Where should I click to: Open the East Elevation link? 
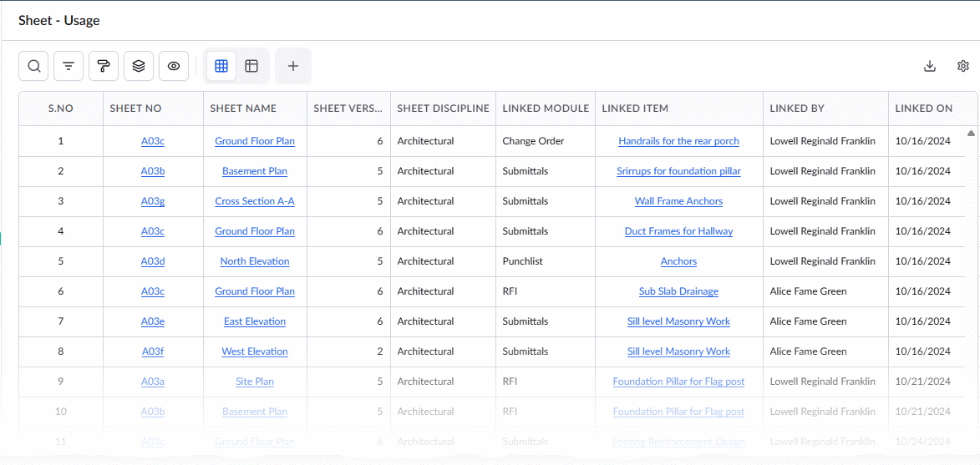click(255, 321)
